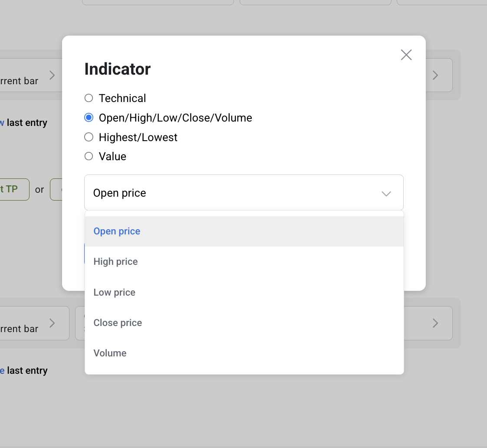The image size is (487, 448).
Task: Open the chevron next to upper current bar
Action: (52, 75)
